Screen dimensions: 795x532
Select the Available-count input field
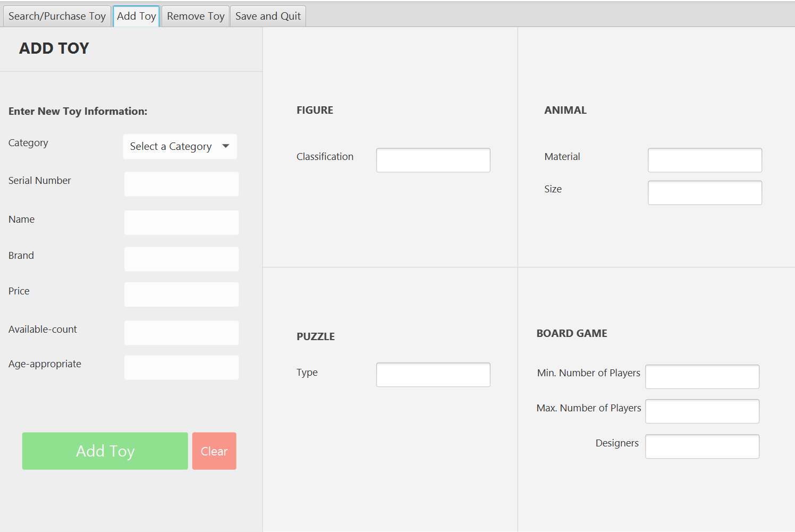pyautogui.click(x=182, y=333)
